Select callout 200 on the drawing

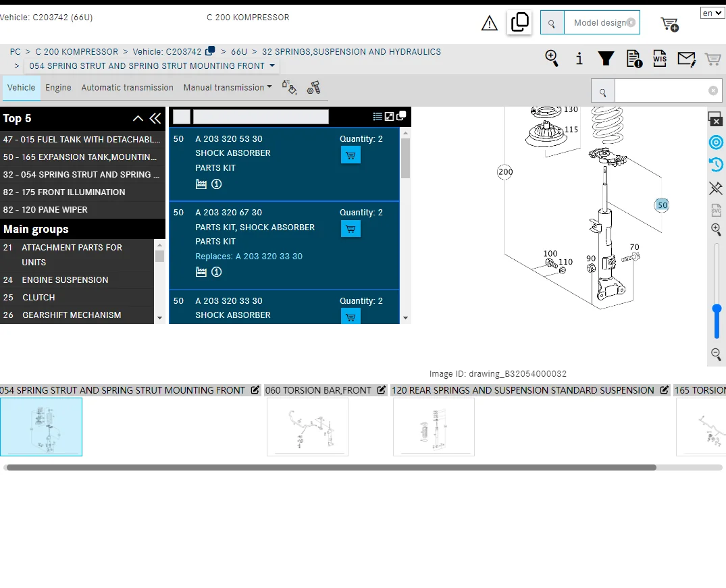(x=505, y=171)
